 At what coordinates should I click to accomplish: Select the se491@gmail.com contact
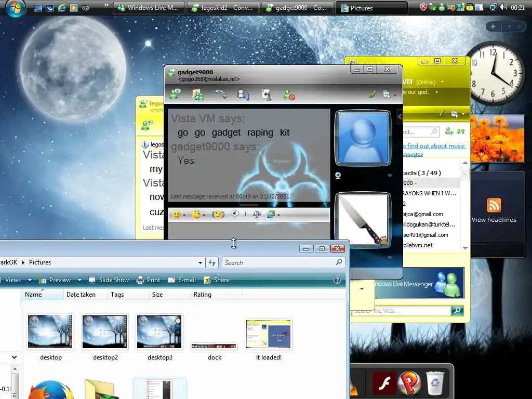(425, 235)
